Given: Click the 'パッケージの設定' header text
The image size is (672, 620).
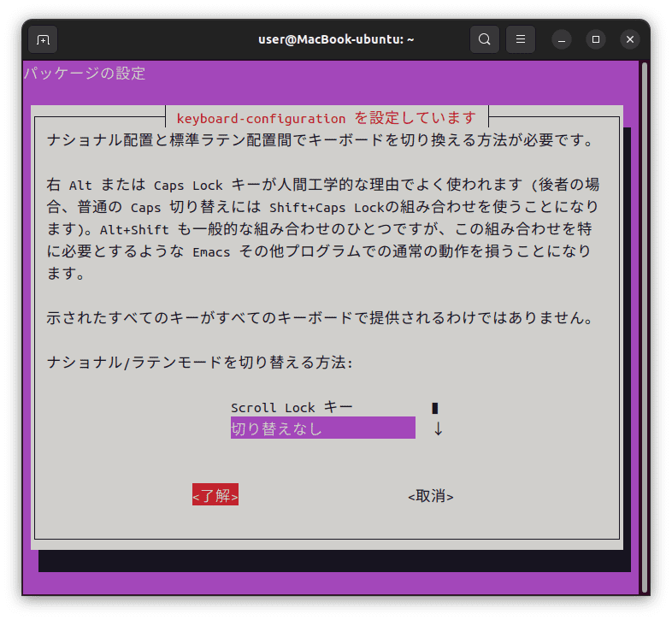Looking at the screenshot, I should click(85, 74).
